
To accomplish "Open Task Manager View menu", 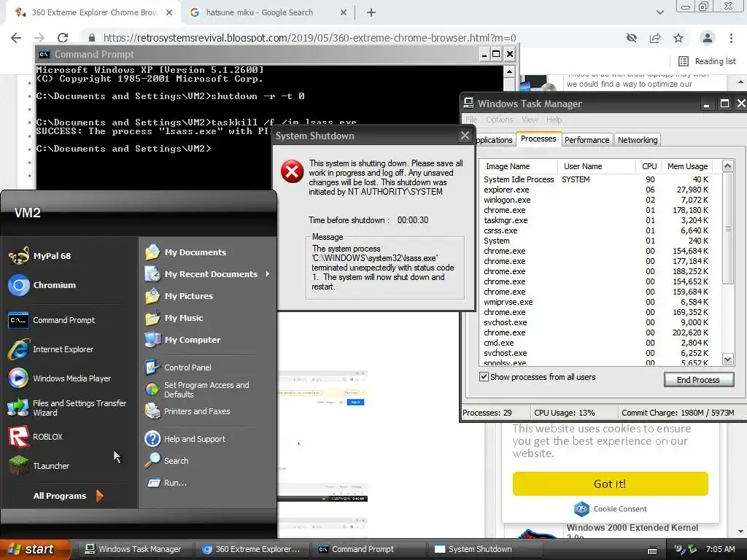I will tap(530, 120).
